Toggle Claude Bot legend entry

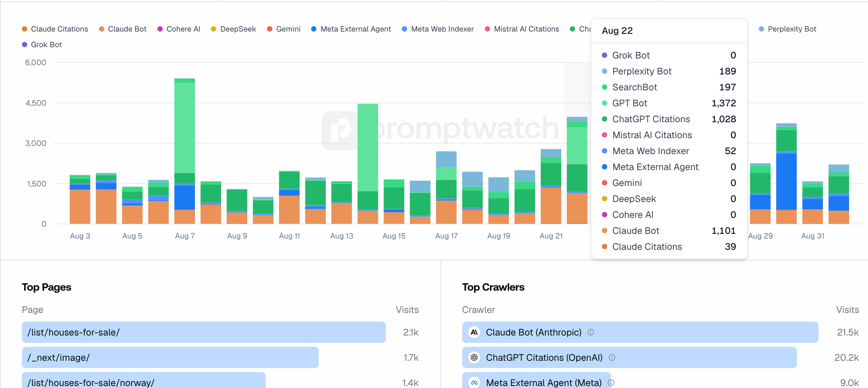[x=123, y=29]
